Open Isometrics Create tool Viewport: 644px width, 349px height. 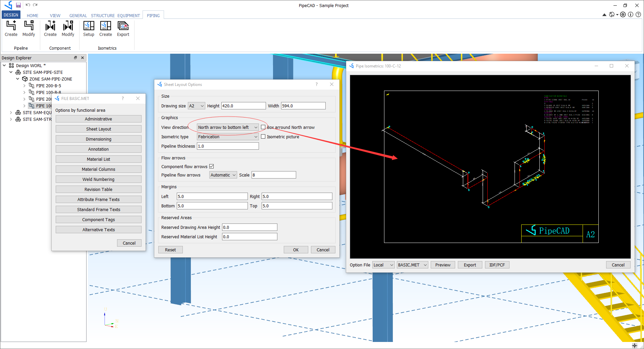[x=106, y=29]
